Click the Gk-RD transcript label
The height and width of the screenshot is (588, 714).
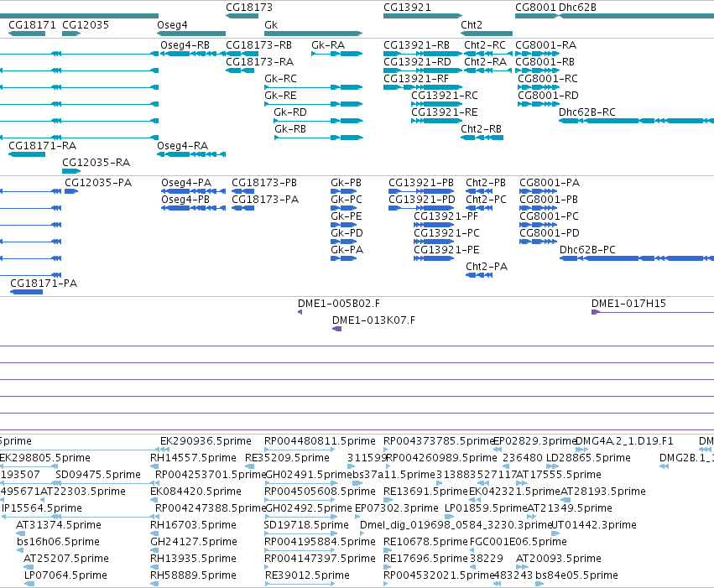tap(290, 112)
